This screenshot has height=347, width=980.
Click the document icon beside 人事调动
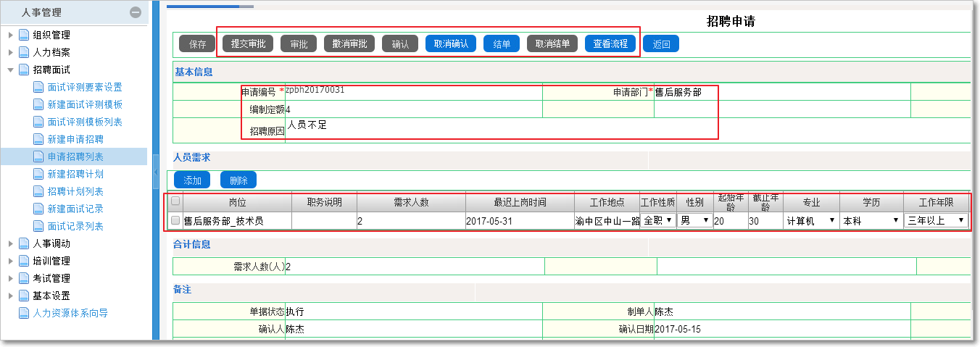[x=24, y=243]
